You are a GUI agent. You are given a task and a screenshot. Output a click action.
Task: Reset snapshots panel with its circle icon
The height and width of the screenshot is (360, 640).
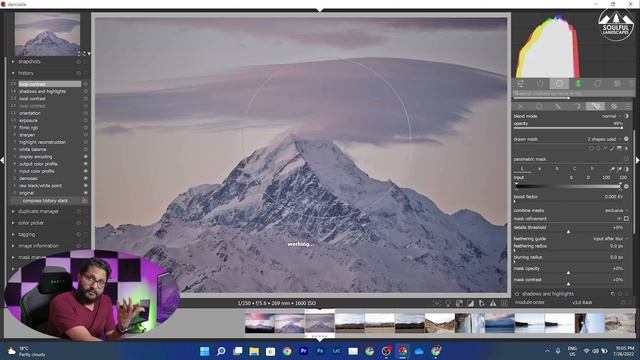[78, 62]
